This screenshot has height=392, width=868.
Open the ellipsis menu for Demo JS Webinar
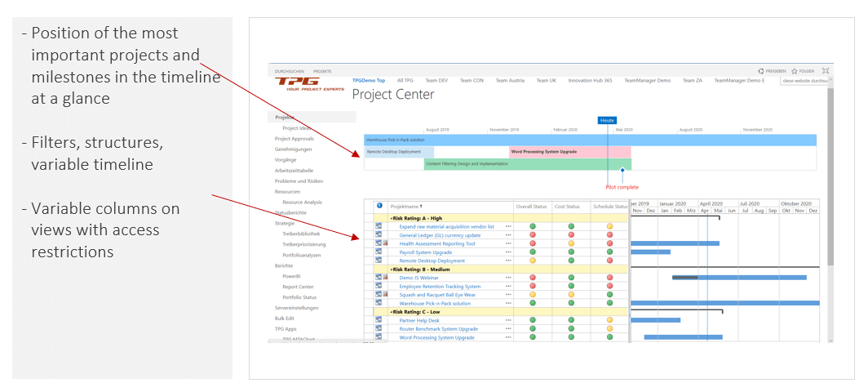click(508, 278)
